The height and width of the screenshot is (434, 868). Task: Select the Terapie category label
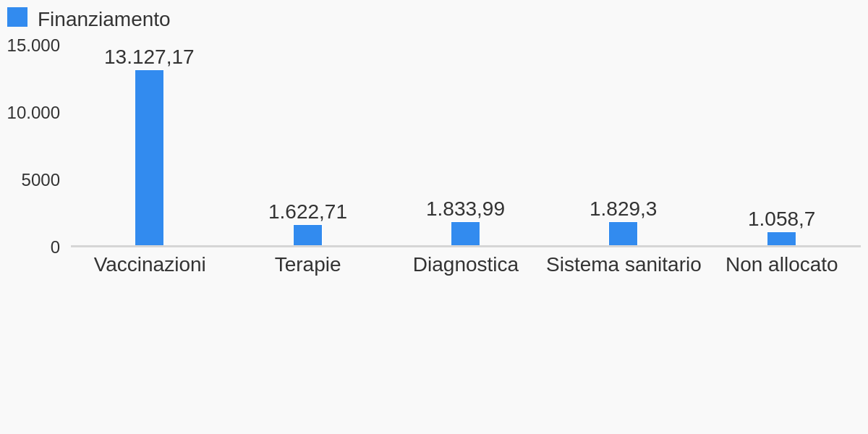(x=307, y=265)
